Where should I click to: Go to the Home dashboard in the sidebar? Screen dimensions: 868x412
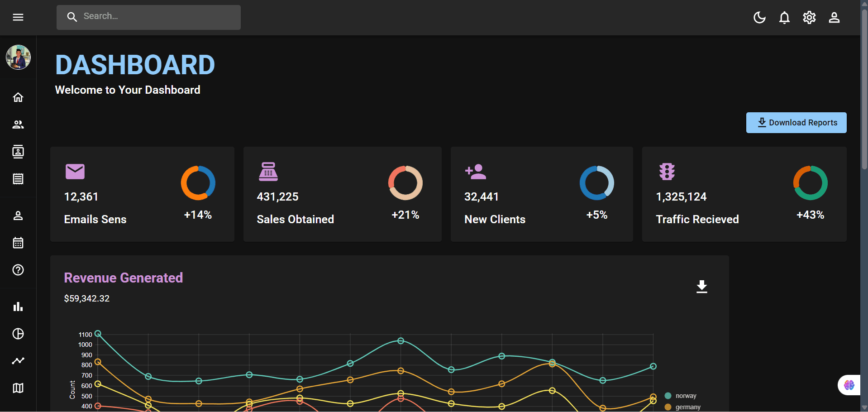click(18, 97)
